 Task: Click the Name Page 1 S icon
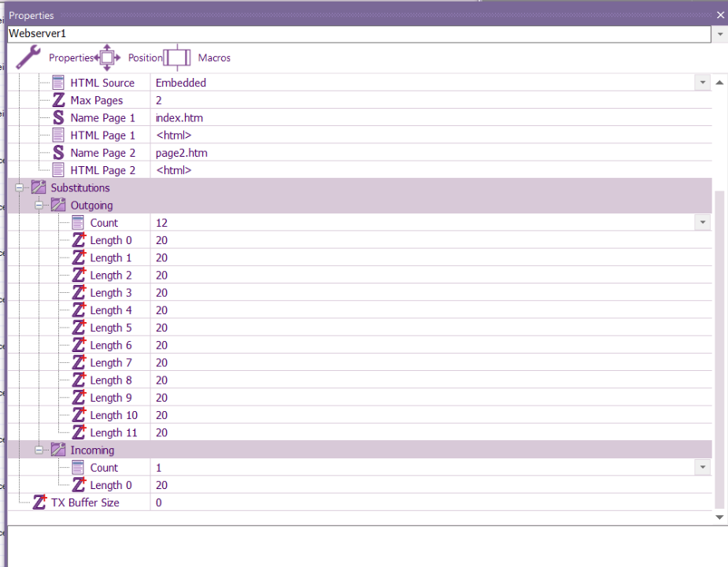pos(59,118)
